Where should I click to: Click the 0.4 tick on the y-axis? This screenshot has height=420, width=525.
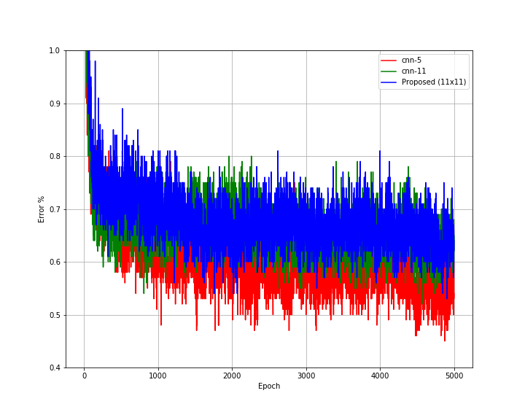click(55, 367)
